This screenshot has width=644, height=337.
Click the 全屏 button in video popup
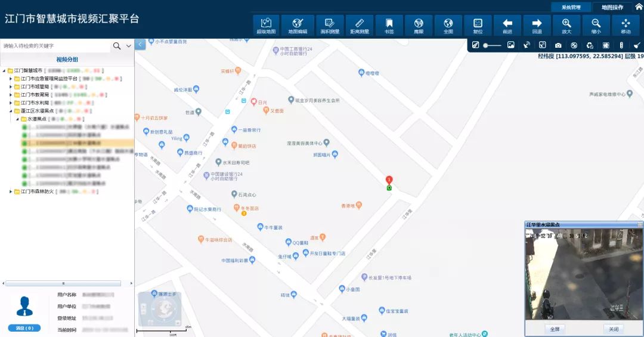[555, 329]
